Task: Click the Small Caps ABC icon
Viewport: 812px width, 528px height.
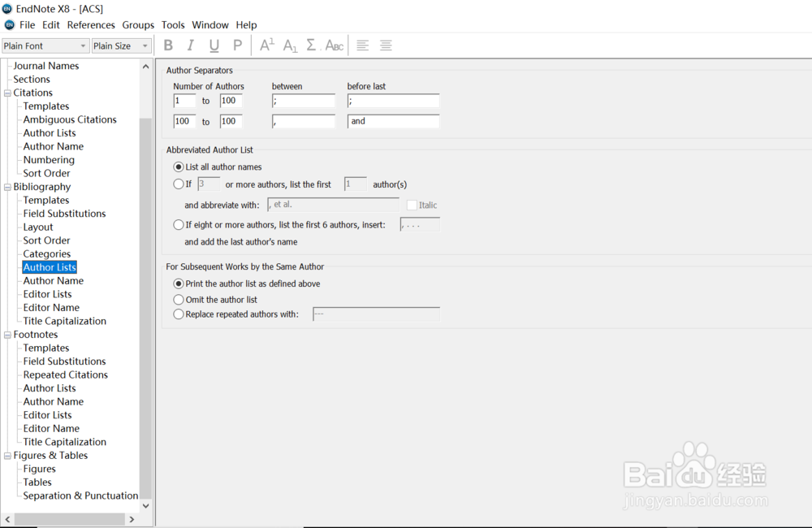Action: click(334, 45)
